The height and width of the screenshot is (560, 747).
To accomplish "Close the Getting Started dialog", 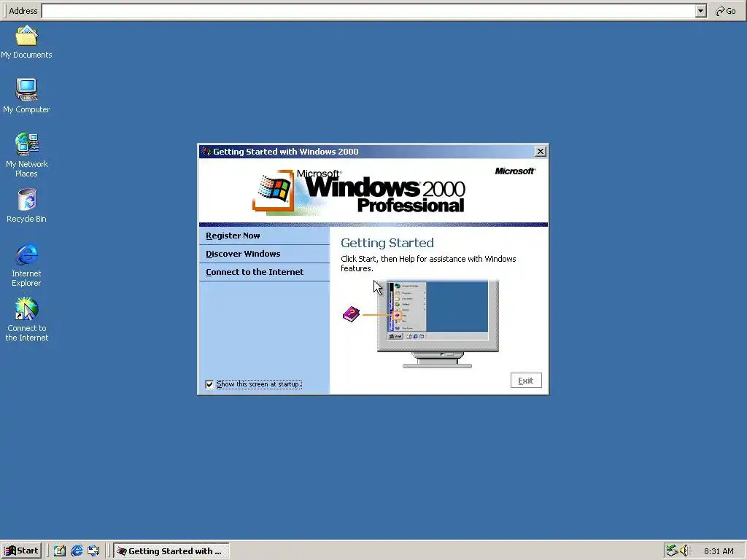I will tap(541, 152).
